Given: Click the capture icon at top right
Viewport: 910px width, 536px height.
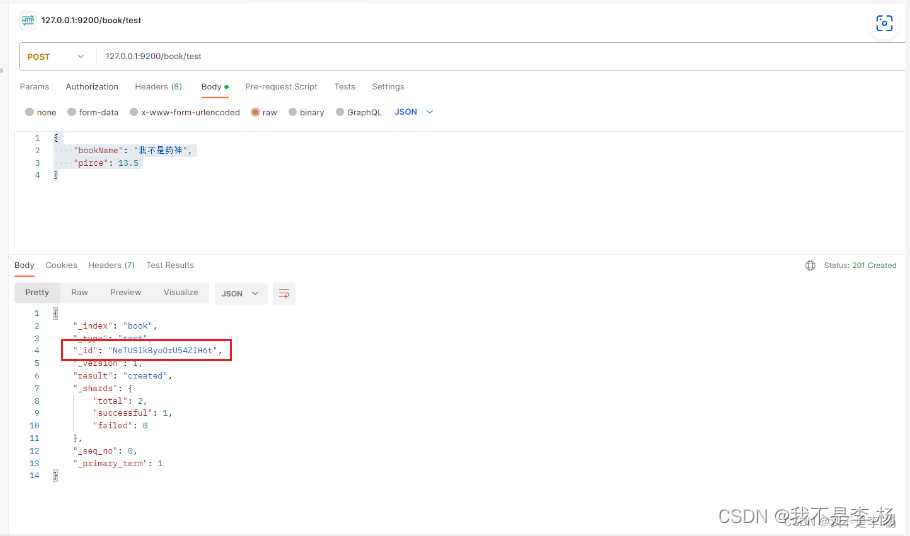Looking at the screenshot, I should [884, 23].
